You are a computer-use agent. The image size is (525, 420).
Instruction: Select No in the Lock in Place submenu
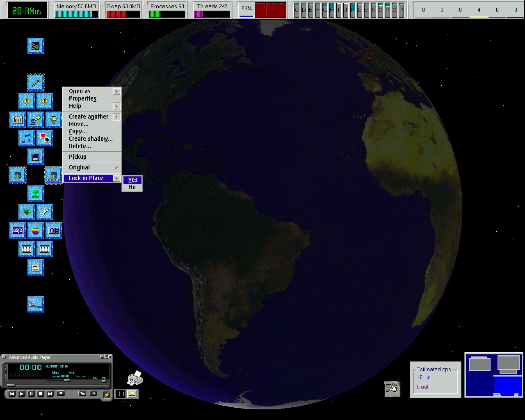click(132, 187)
